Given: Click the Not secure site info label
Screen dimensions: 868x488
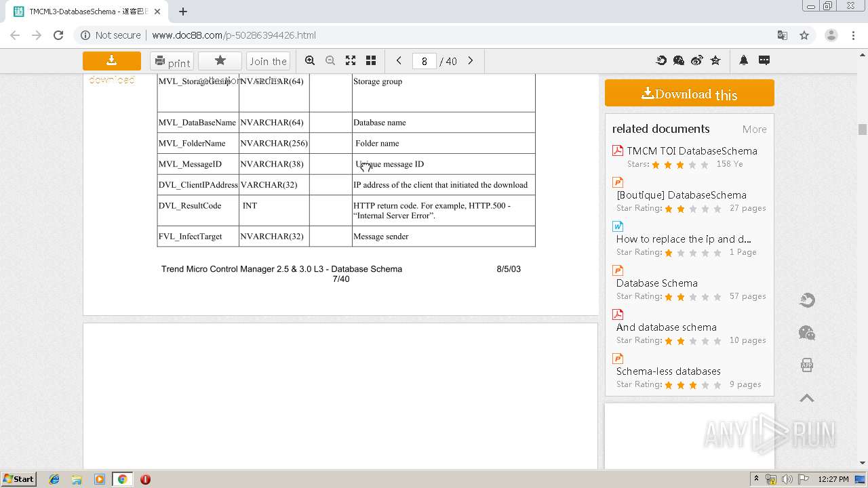Looking at the screenshot, I should point(111,35).
